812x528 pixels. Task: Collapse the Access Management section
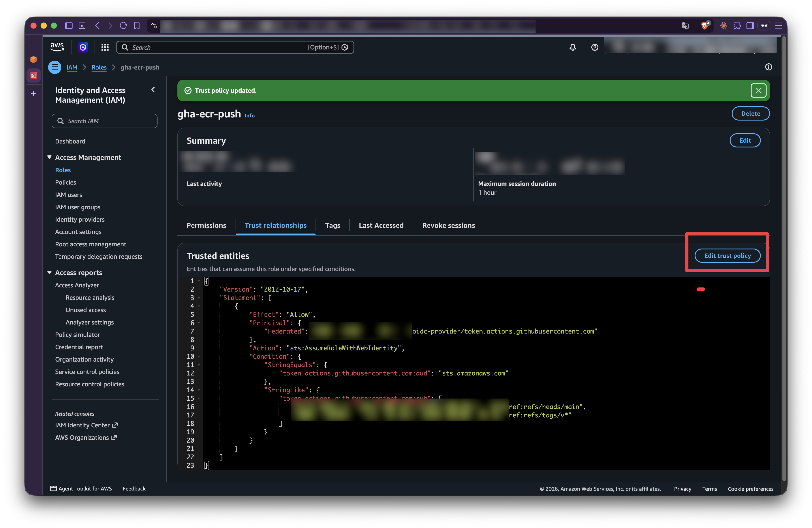pyautogui.click(x=49, y=157)
